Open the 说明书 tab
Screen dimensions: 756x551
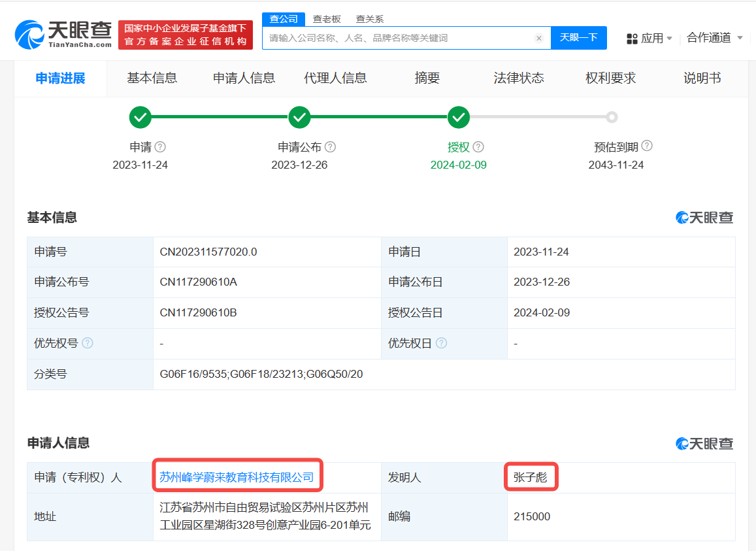701,78
